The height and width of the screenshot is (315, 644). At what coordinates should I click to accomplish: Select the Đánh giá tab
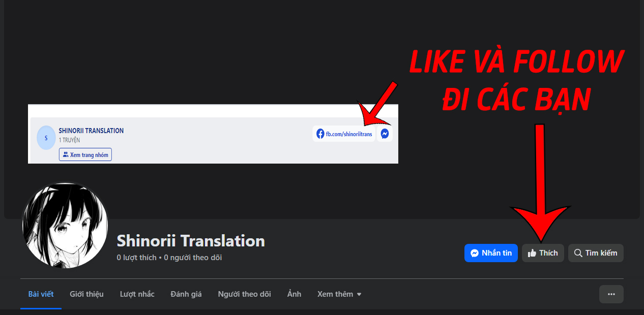click(x=186, y=294)
